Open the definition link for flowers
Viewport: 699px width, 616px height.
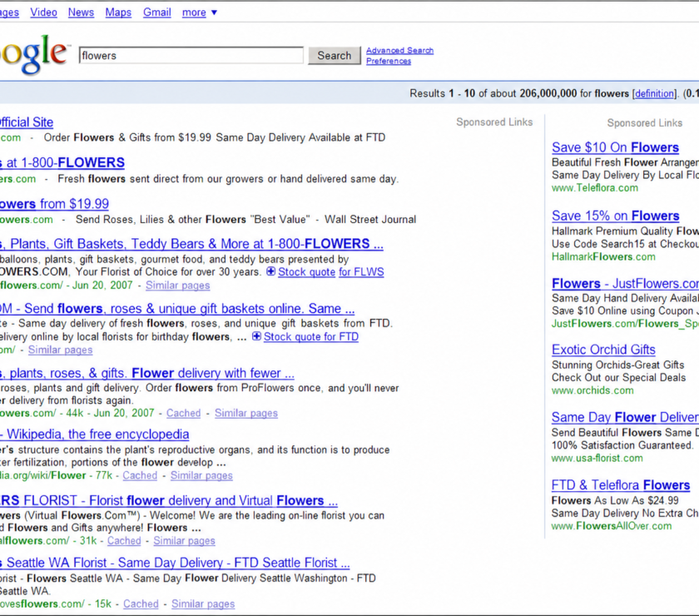[x=654, y=93]
